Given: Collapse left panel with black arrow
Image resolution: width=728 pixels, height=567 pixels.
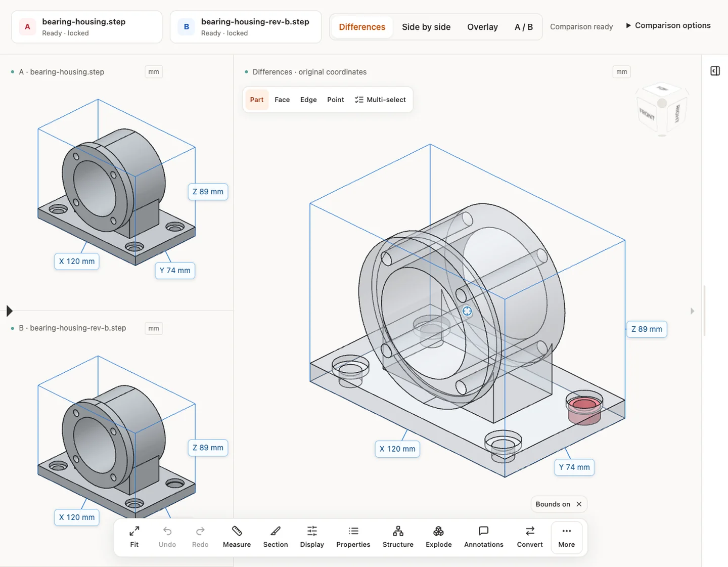Looking at the screenshot, I should (9, 311).
